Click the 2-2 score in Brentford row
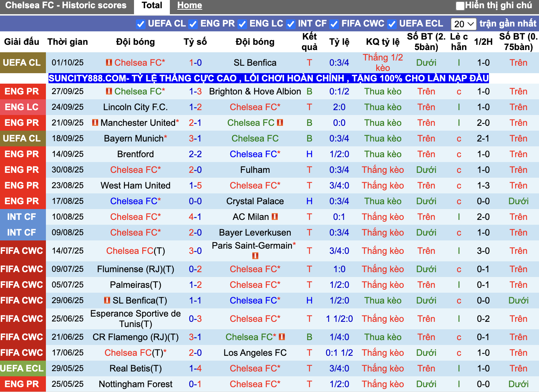The image size is (539, 392). 195,154
